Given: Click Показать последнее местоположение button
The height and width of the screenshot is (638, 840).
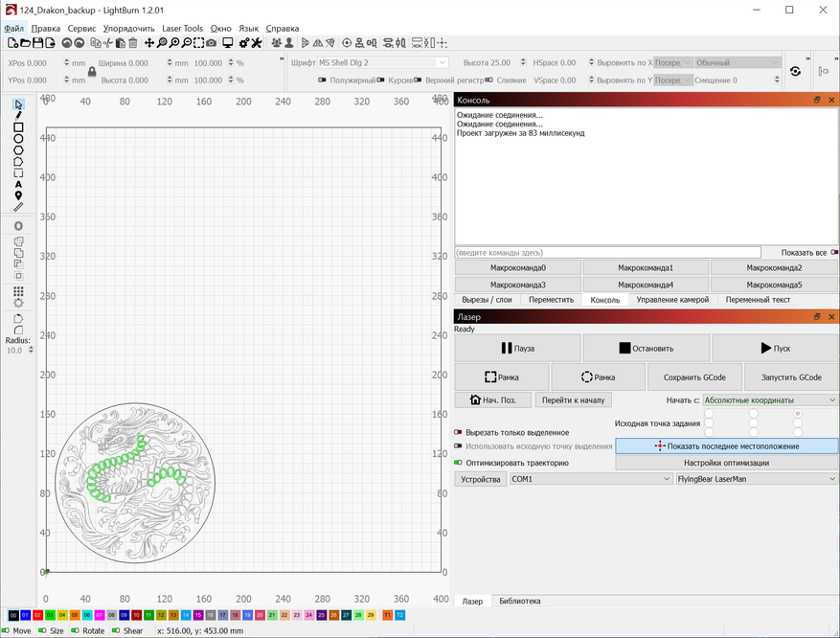Looking at the screenshot, I should pyautogui.click(x=727, y=446).
